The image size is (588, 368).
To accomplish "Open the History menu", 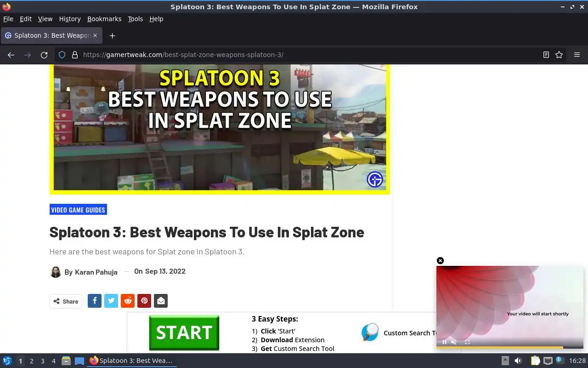I will click(70, 19).
